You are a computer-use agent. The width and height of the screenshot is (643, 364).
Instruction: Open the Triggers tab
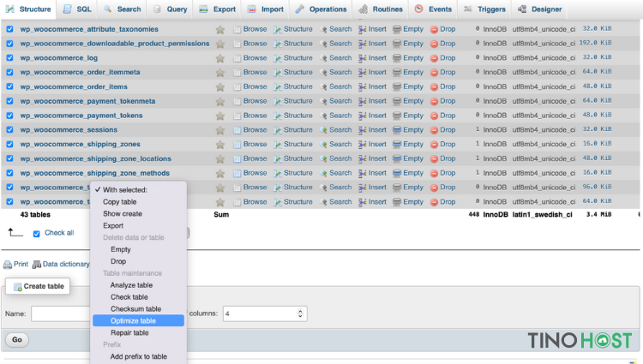[484, 9]
